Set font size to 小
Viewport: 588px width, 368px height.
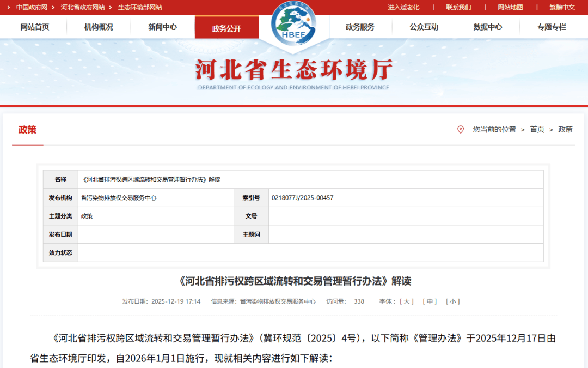pyautogui.click(x=452, y=301)
